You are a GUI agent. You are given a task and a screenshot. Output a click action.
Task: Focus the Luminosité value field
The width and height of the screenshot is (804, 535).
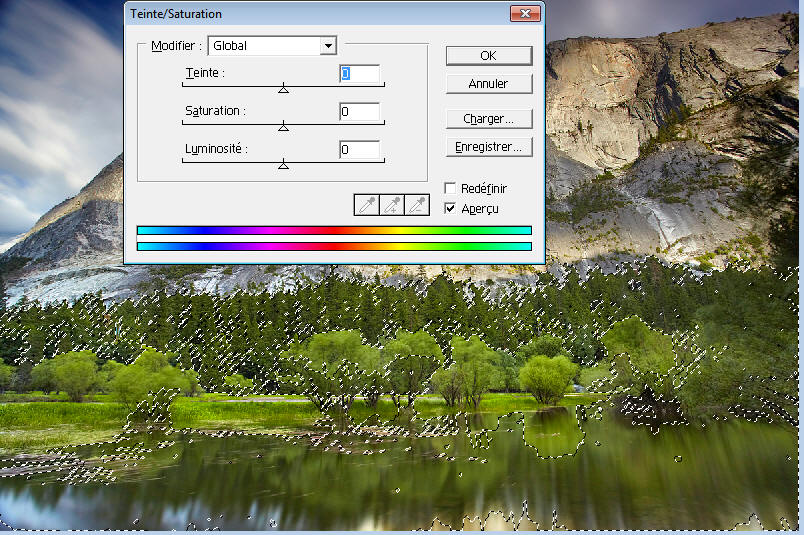click(359, 150)
